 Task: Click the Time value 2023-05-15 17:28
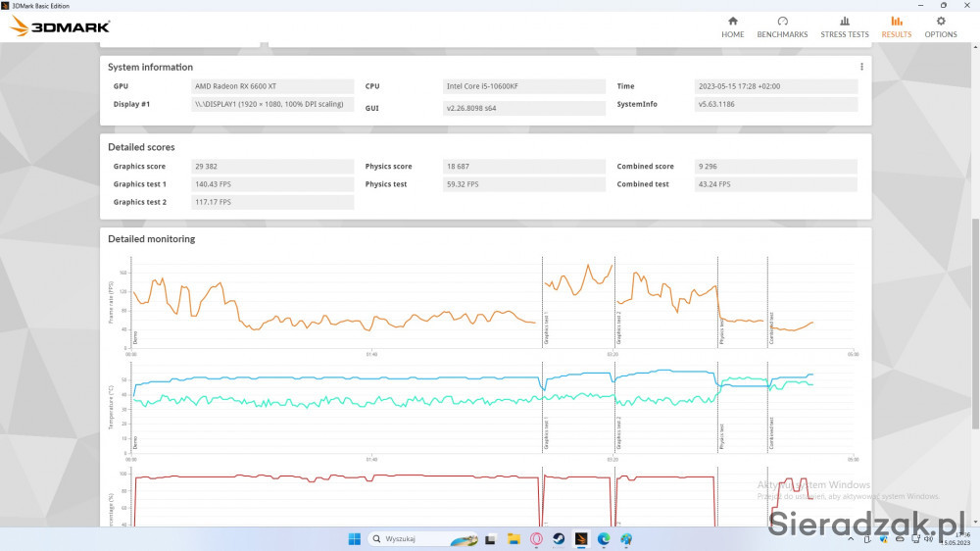pos(775,86)
